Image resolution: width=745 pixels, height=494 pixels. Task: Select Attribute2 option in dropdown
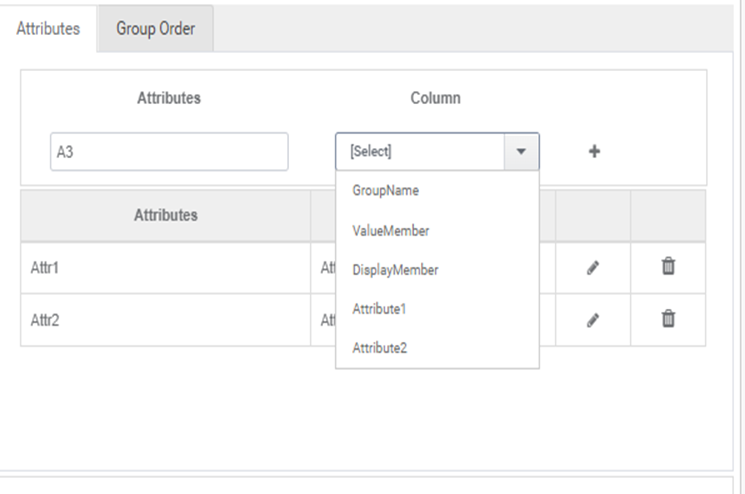tap(437, 348)
